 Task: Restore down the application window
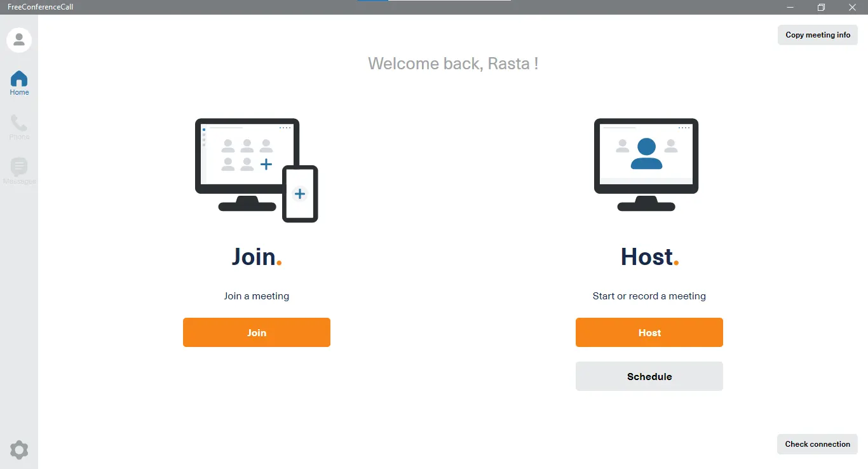coord(821,7)
